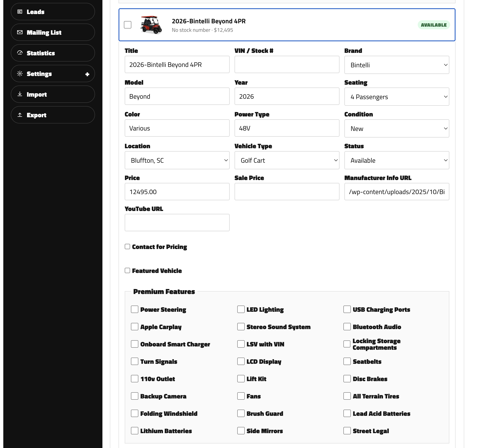Viewport: 477px width, 448px height.
Task: Focus the Color field showing Various
Action: [177, 128]
